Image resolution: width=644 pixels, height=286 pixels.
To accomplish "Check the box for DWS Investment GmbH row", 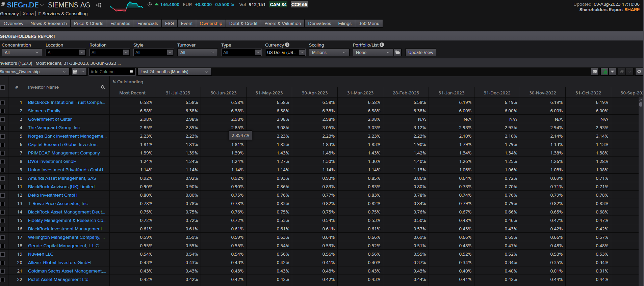I will [3, 162].
